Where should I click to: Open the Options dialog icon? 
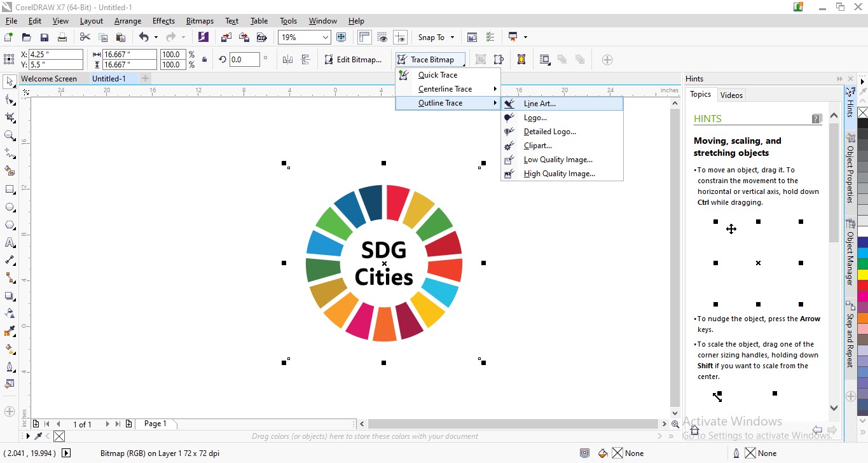(x=490, y=38)
